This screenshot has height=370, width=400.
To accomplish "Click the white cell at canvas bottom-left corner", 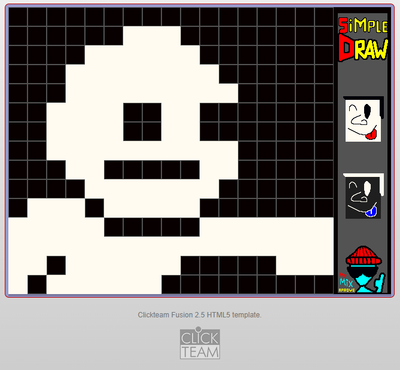I will (x=18, y=285).
